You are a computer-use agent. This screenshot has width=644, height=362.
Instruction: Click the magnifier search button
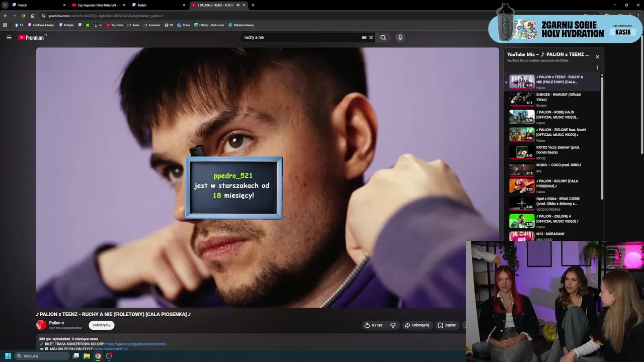pyautogui.click(x=383, y=37)
